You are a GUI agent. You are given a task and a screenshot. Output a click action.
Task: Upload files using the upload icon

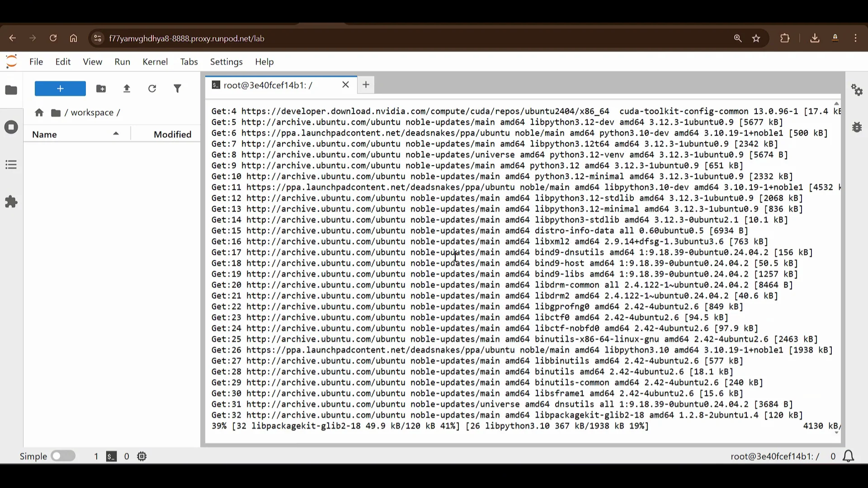pyautogui.click(x=127, y=89)
